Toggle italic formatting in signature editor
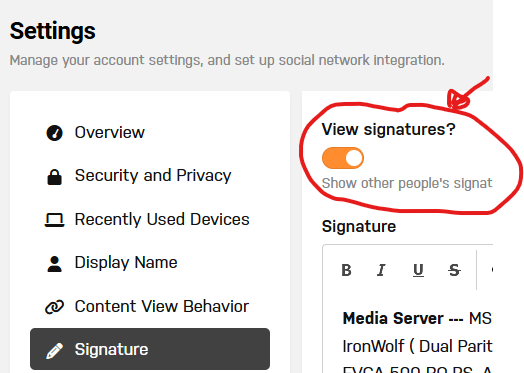This screenshot has width=524, height=373. pos(381,270)
